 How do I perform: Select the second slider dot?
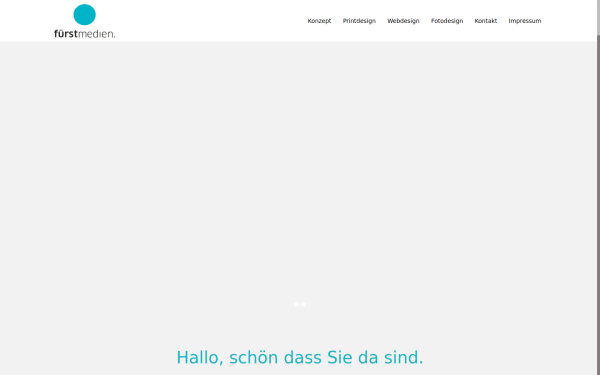pyautogui.click(x=303, y=304)
